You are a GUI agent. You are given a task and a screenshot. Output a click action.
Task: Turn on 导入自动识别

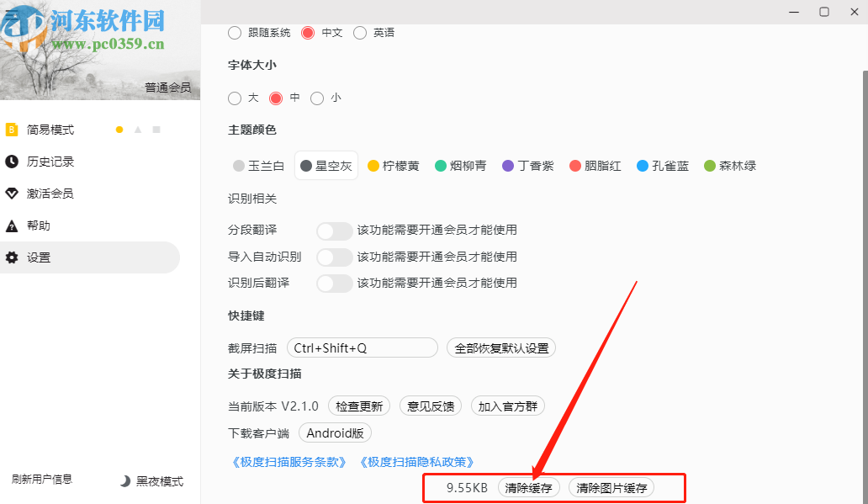click(x=335, y=257)
